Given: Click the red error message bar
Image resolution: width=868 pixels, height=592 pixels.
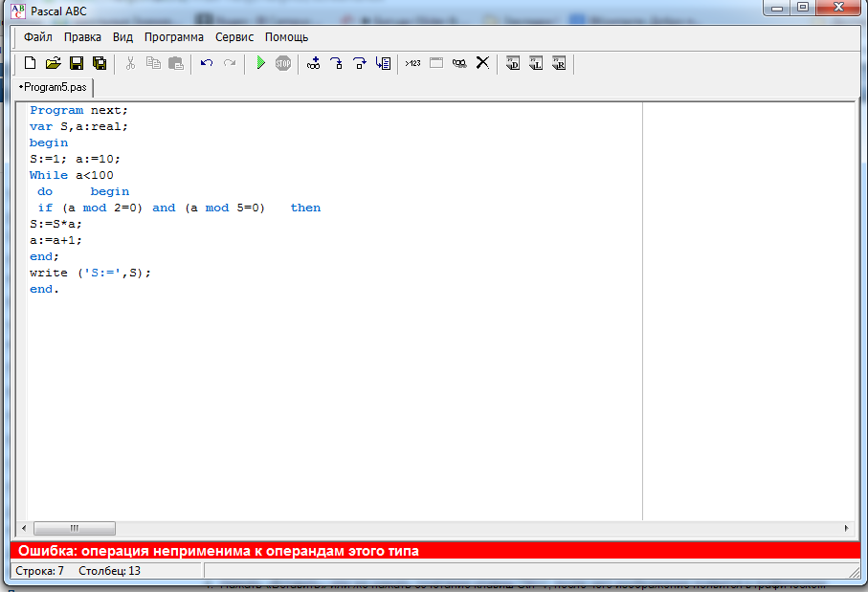Looking at the screenshot, I should pyautogui.click(x=435, y=551).
